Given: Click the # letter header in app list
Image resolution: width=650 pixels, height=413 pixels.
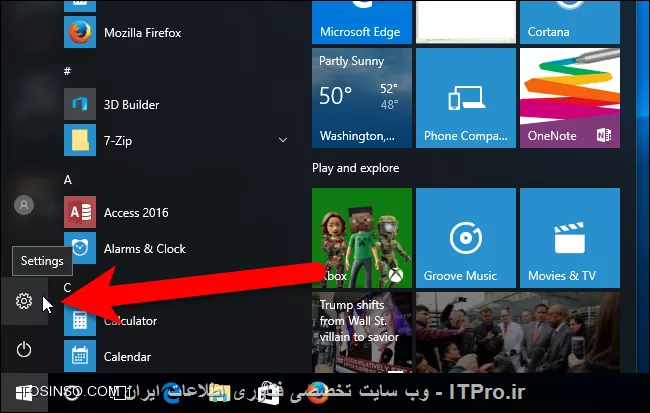Looking at the screenshot, I should 67,71.
